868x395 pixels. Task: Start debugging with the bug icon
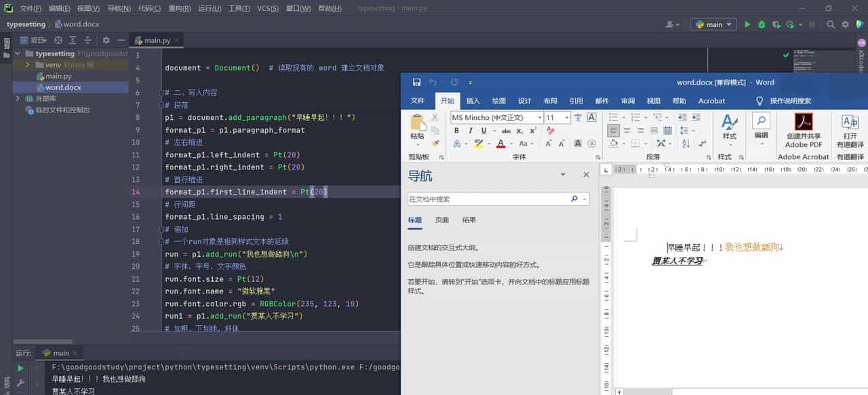coord(762,24)
